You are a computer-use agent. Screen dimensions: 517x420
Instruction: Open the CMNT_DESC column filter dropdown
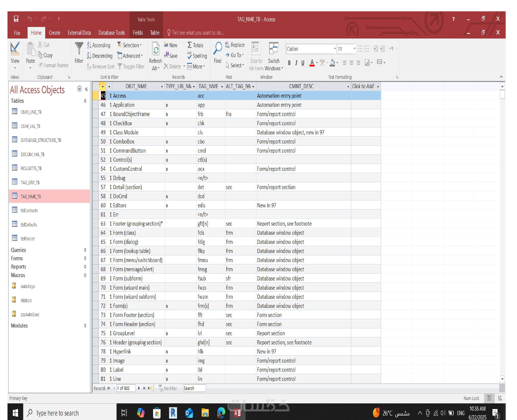[x=348, y=87]
